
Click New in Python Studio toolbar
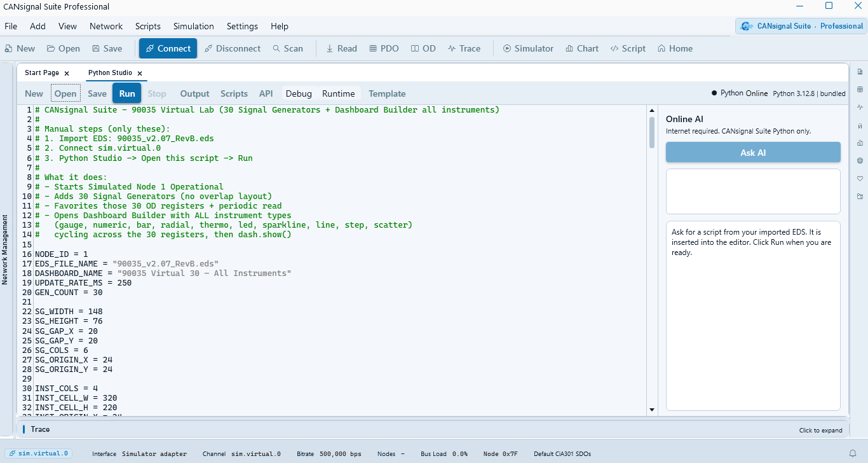(x=34, y=93)
